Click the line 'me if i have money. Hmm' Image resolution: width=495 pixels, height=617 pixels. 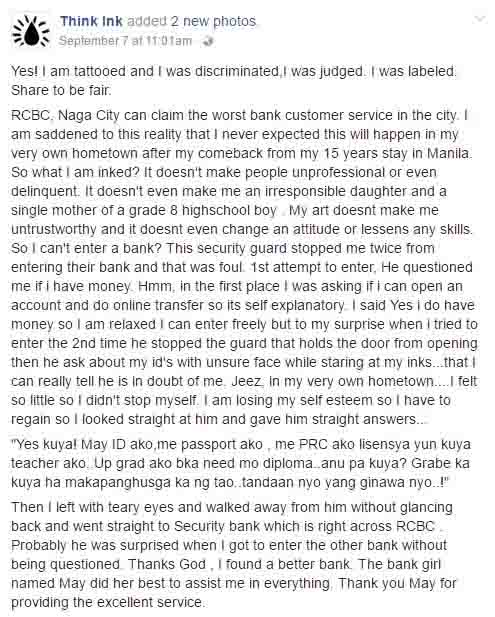pyautogui.click(x=236, y=286)
